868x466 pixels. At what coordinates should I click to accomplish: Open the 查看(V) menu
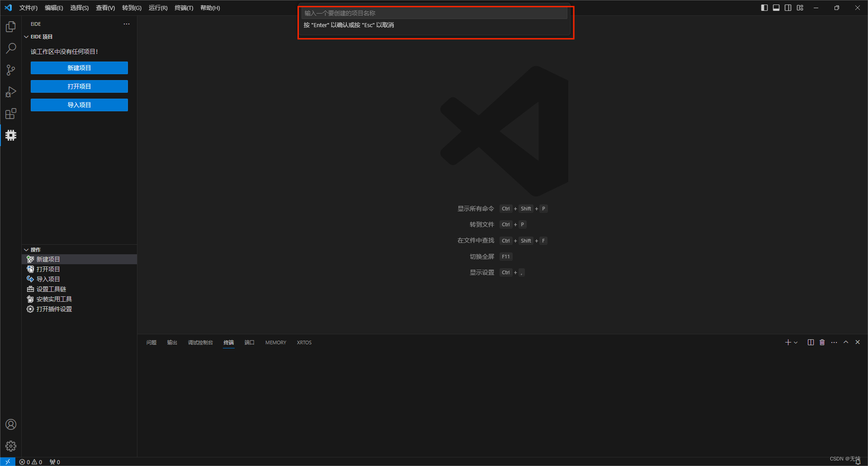tap(105, 8)
